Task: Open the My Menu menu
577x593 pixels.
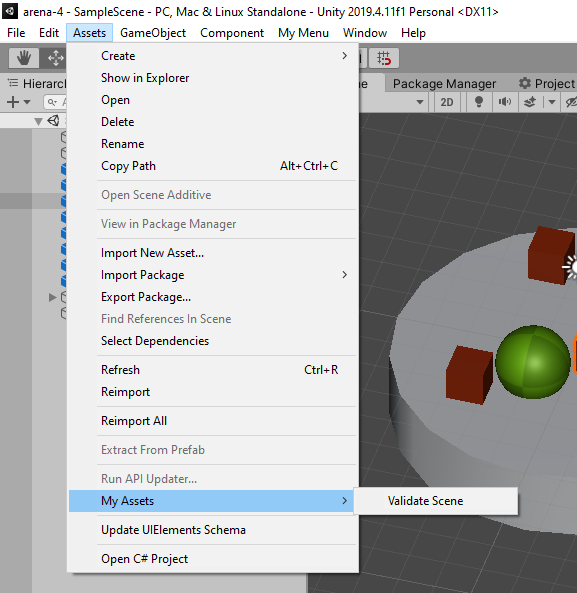Action: pyautogui.click(x=303, y=33)
